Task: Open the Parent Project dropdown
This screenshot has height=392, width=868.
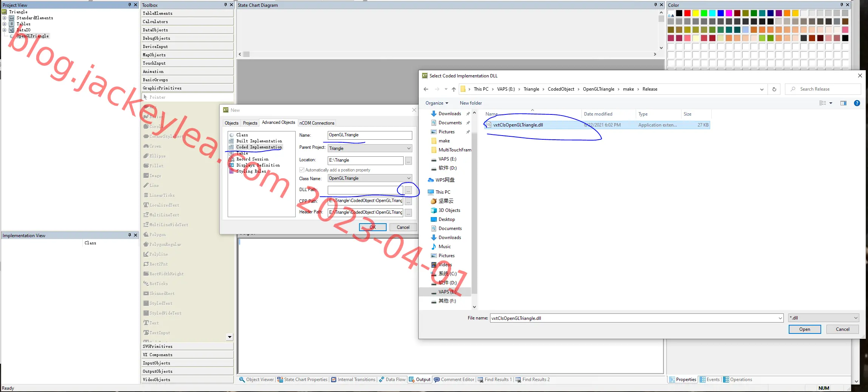Action: (370, 148)
